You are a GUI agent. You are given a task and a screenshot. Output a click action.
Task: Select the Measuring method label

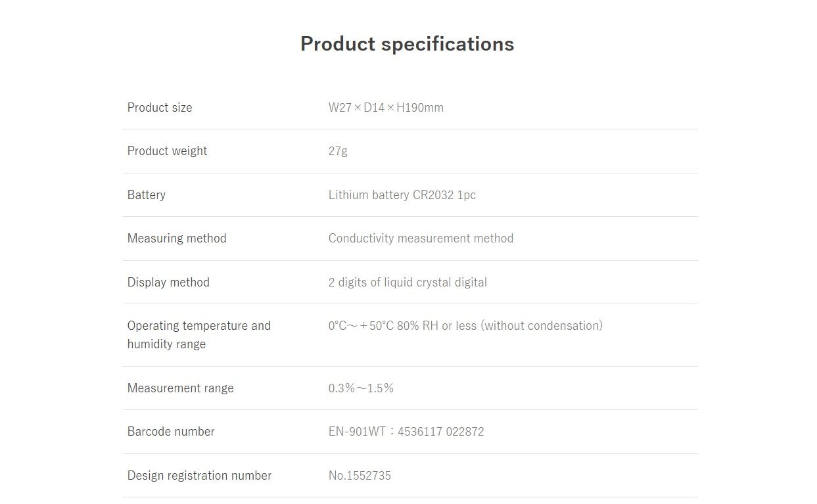coord(177,239)
